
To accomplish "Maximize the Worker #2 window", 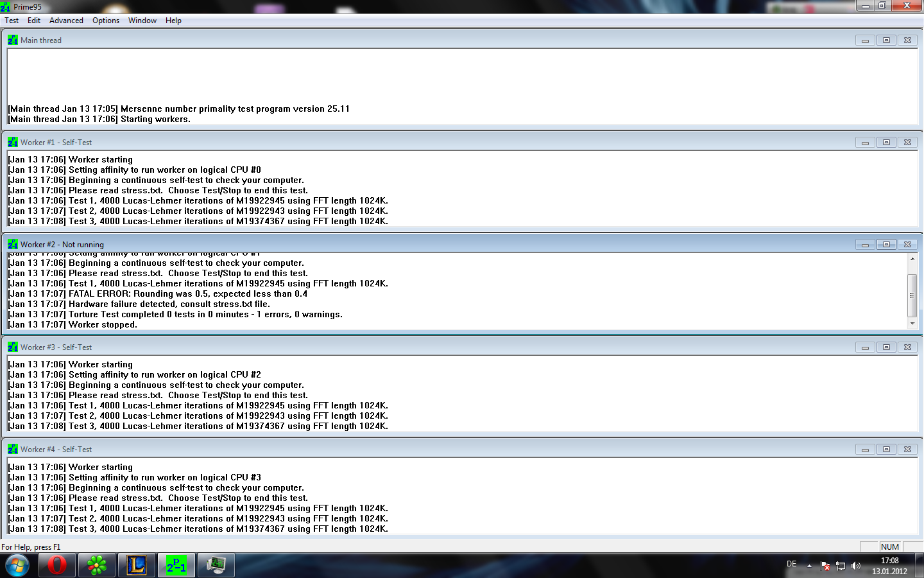I will click(x=886, y=244).
